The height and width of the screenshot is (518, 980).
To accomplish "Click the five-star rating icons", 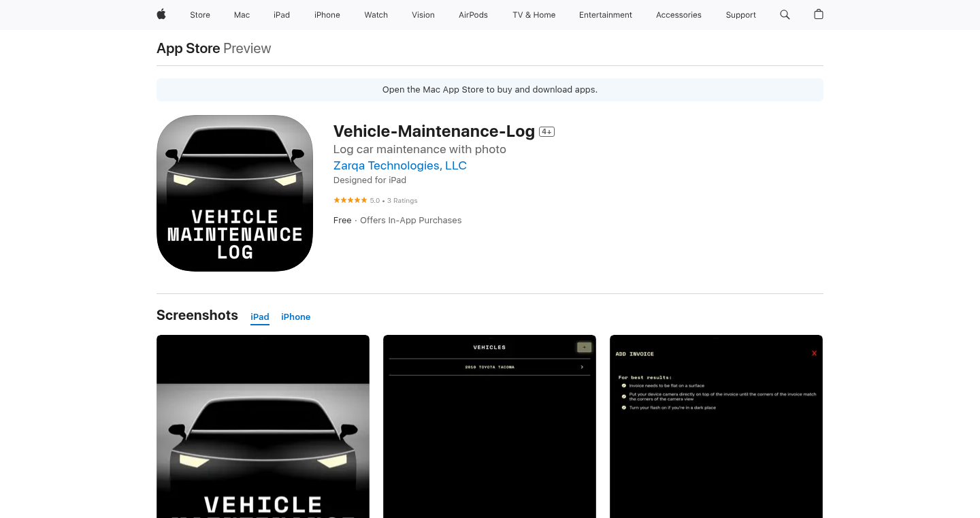I will (x=350, y=200).
